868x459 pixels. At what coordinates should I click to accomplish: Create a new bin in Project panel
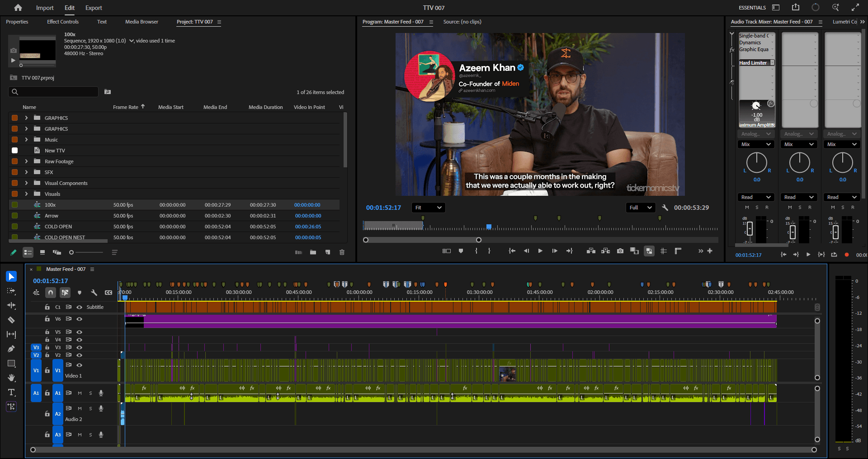[313, 252]
